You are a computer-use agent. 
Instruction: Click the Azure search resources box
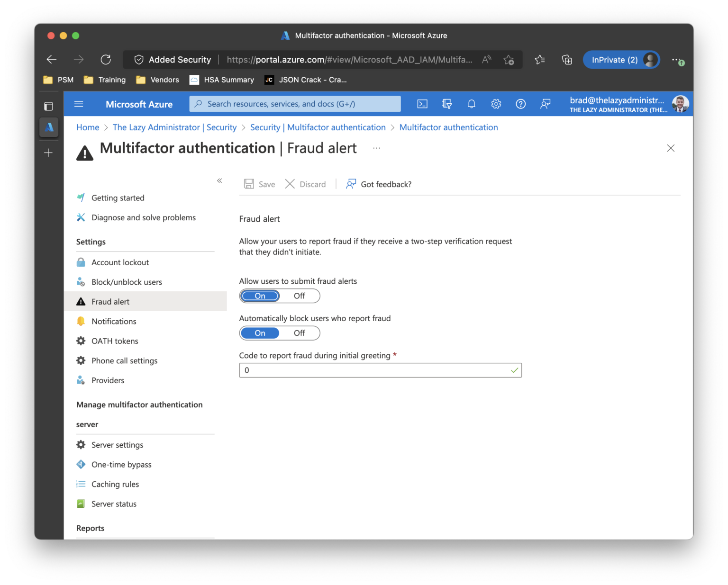point(295,104)
